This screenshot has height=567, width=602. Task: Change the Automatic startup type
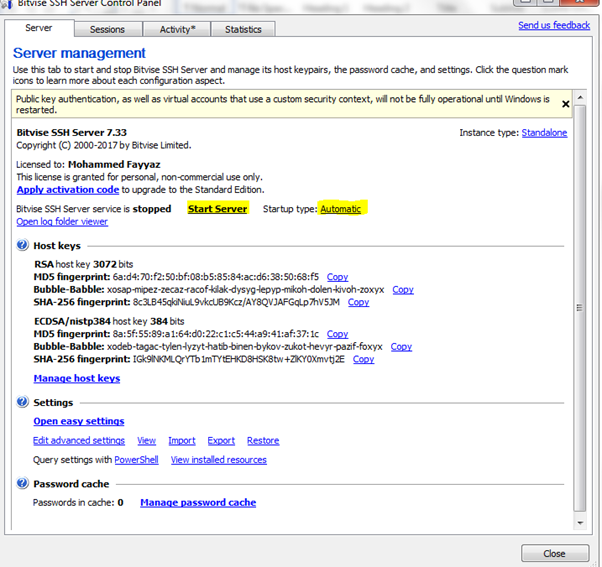(341, 209)
